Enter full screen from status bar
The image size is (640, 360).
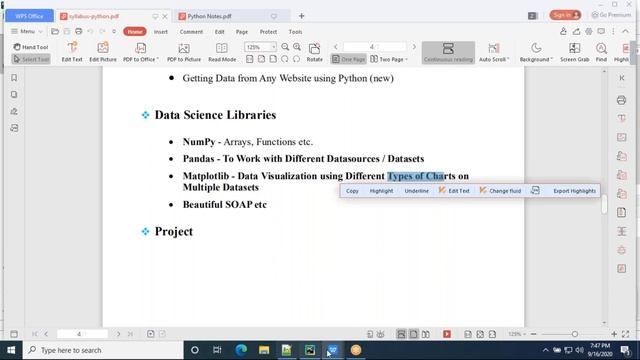point(626,334)
